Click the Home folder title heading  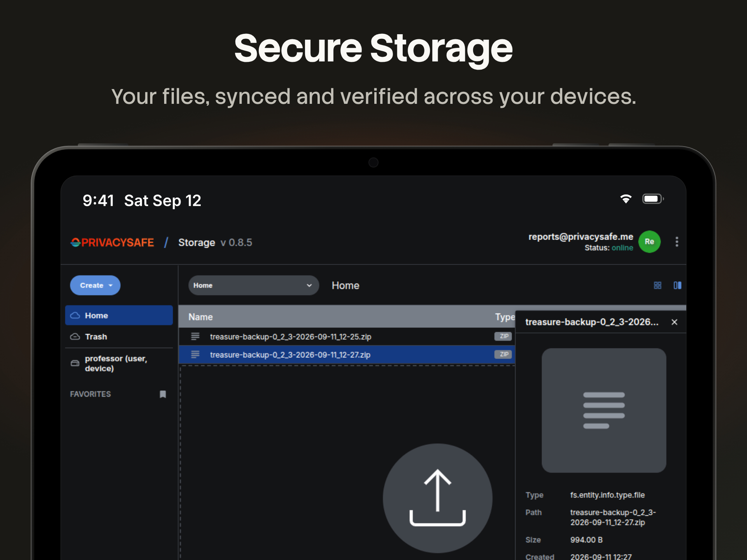(x=345, y=285)
